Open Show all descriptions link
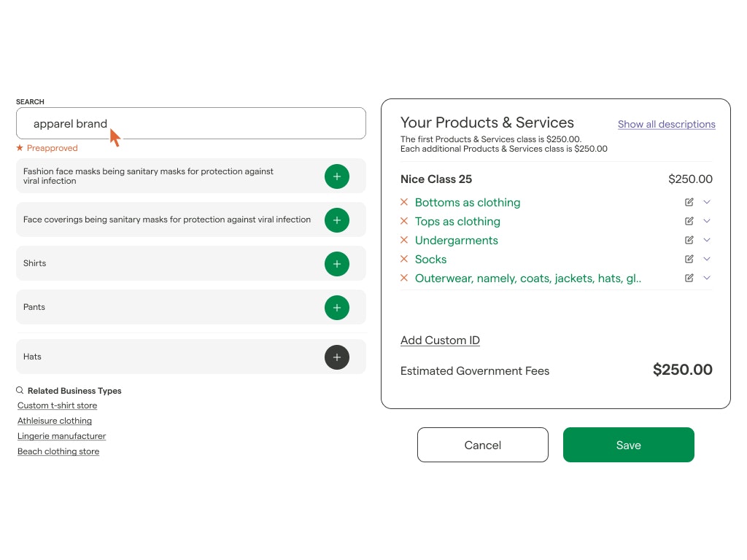 667,124
